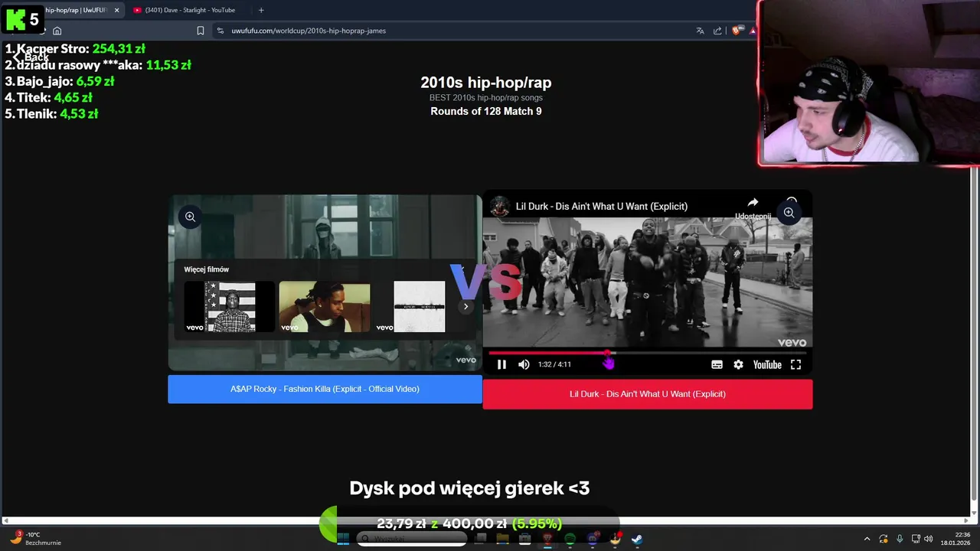
Task: Open the Lil Durk video title link
Action: coord(601,206)
